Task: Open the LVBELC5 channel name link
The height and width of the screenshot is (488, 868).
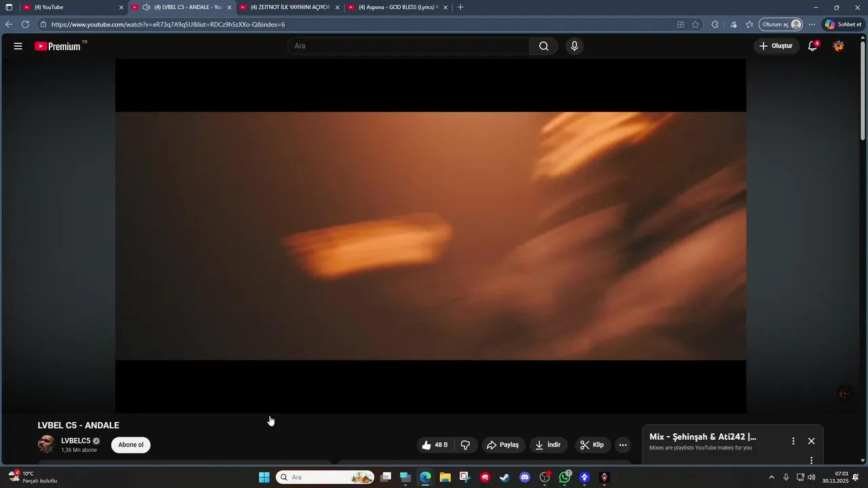Action: tap(76, 441)
